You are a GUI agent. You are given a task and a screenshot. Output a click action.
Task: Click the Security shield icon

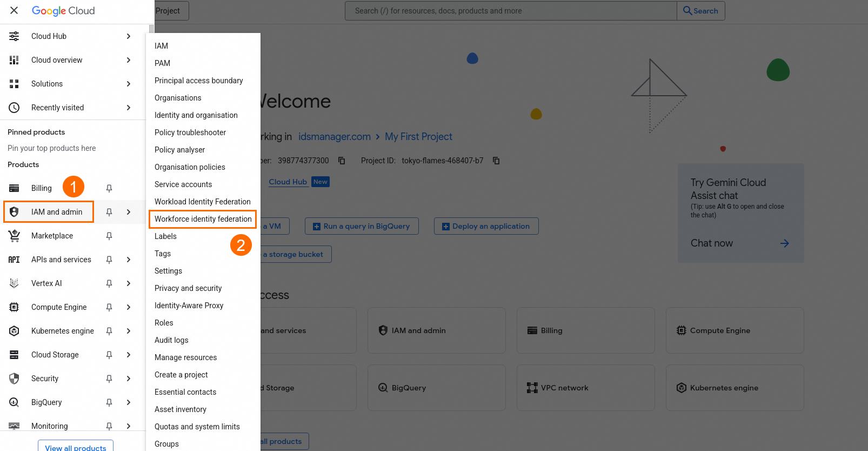(x=14, y=379)
